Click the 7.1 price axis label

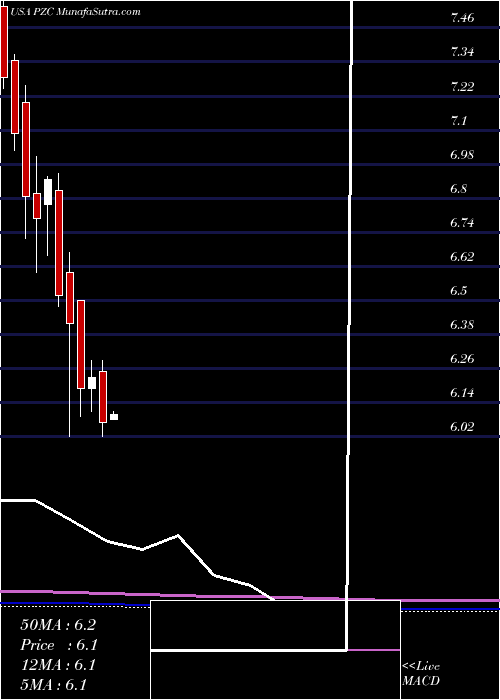pos(459,121)
